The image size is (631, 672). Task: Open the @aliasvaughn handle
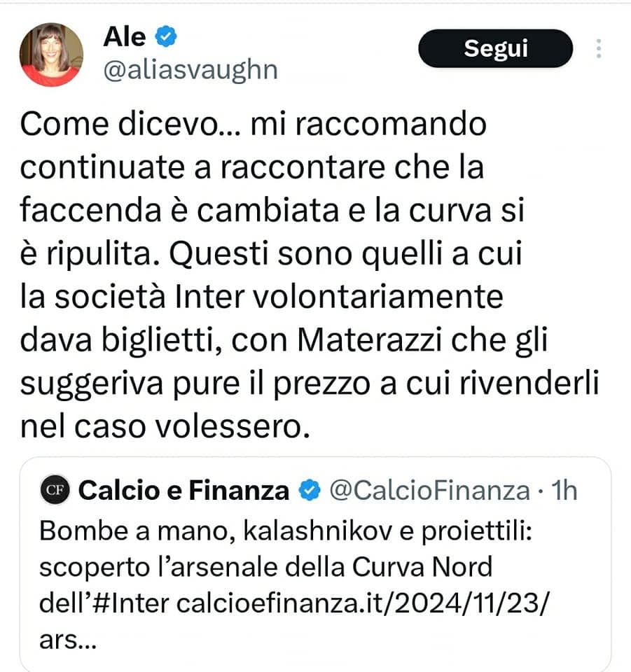190,70
